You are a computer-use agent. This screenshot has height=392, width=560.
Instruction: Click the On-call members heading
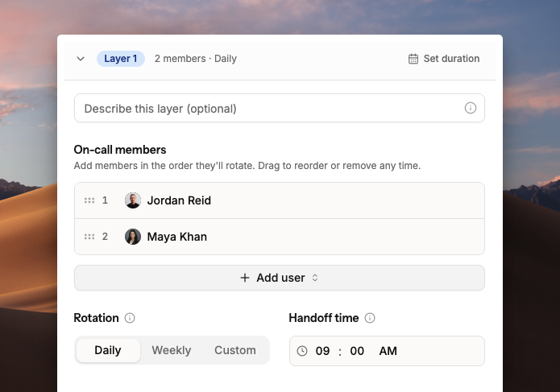point(120,150)
